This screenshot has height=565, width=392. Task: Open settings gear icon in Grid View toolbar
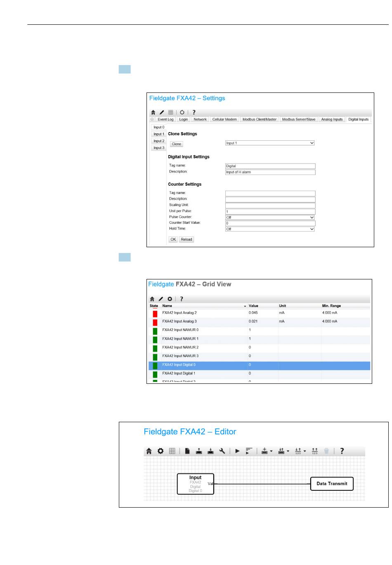(170, 299)
